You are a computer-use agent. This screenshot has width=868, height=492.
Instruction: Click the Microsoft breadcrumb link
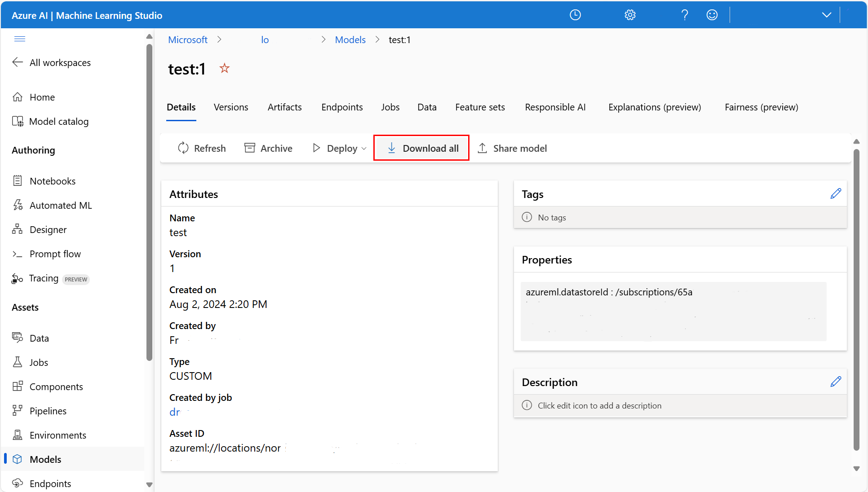pyautogui.click(x=187, y=40)
